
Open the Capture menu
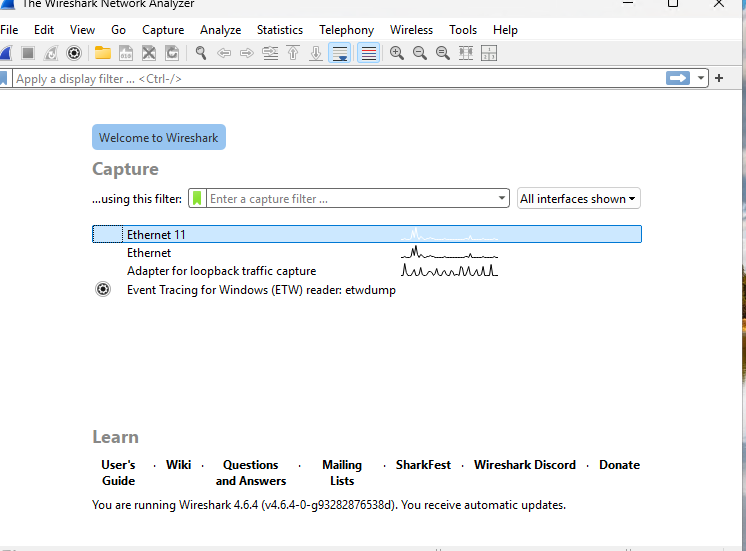tap(163, 30)
